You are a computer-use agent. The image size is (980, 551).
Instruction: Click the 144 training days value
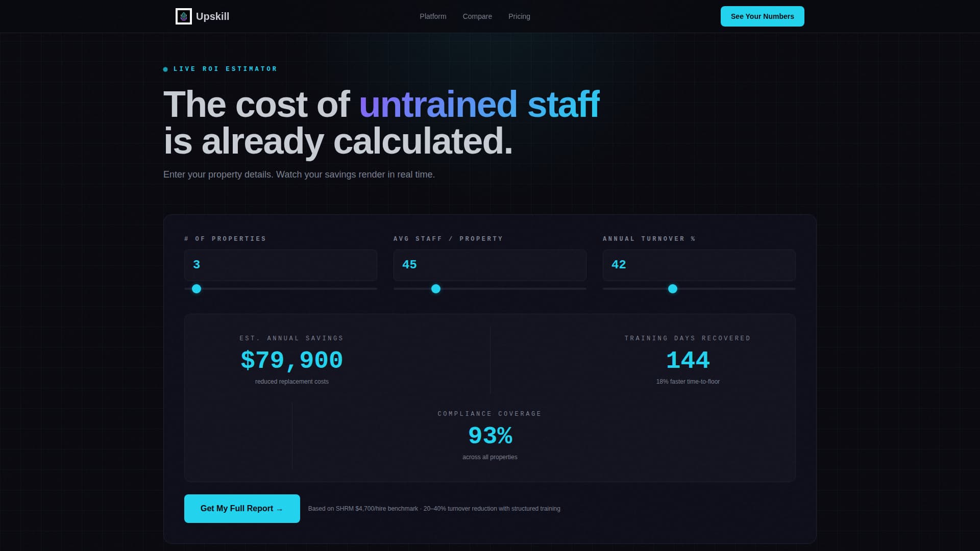(x=688, y=360)
